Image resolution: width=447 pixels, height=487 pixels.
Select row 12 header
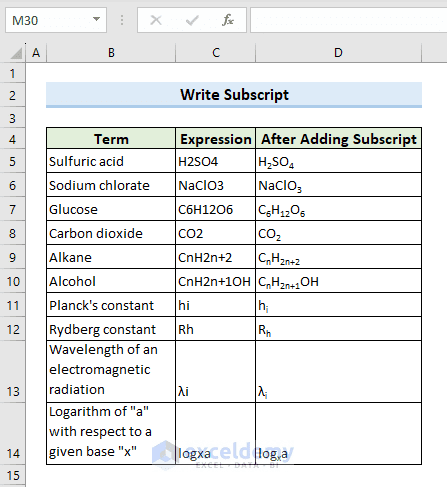click(x=13, y=329)
